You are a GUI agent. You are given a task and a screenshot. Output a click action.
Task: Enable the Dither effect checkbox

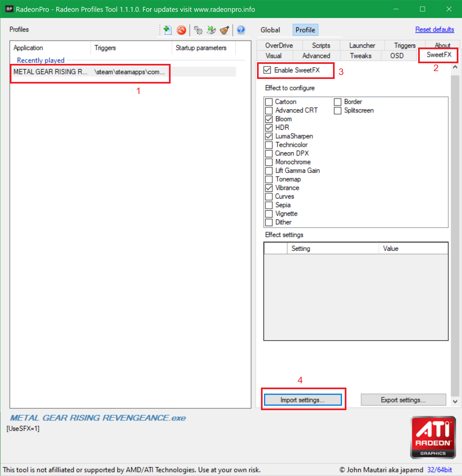pos(269,222)
